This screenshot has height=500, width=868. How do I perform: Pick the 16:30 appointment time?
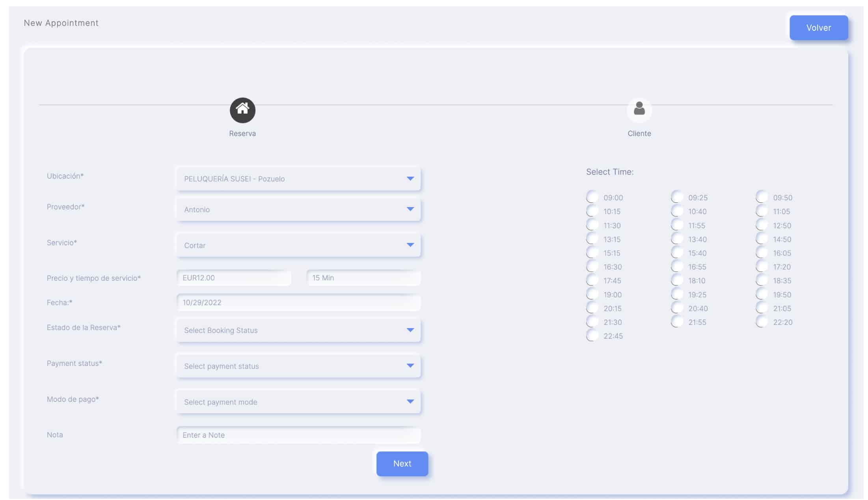pyautogui.click(x=592, y=266)
